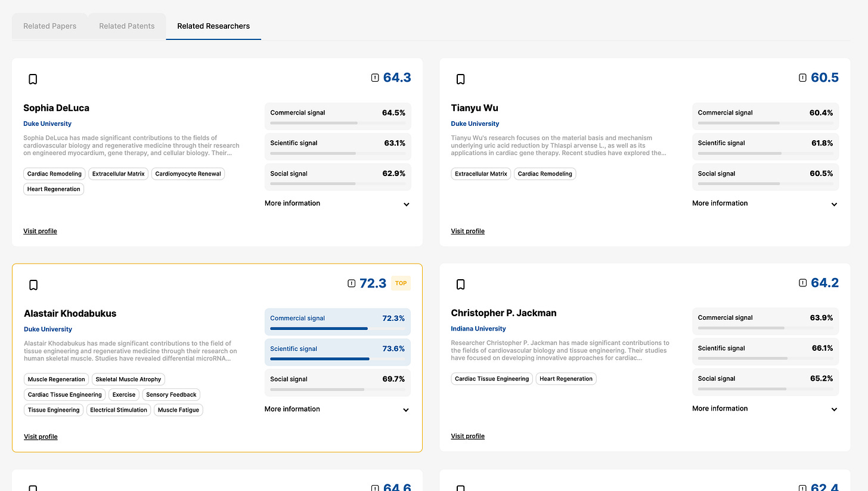Expand More information for Tianyu Wu
Image resolution: width=868 pixels, height=491 pixels.
pos(765,203)
